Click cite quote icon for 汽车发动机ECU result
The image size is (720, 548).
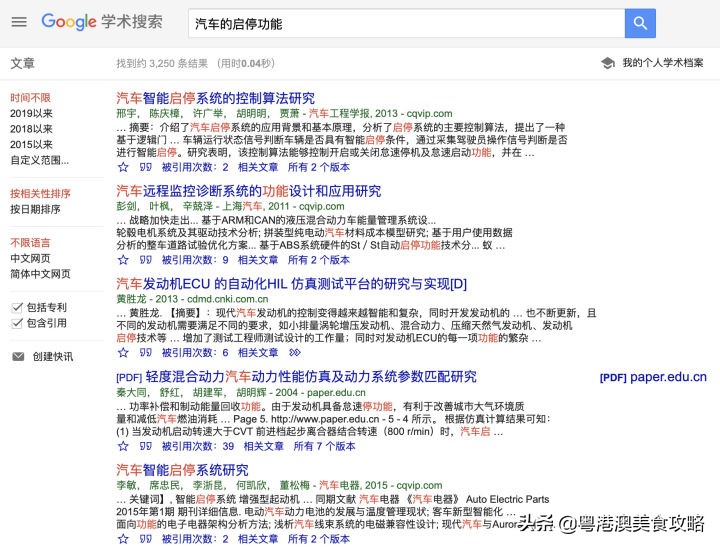[x=146, y=353]
